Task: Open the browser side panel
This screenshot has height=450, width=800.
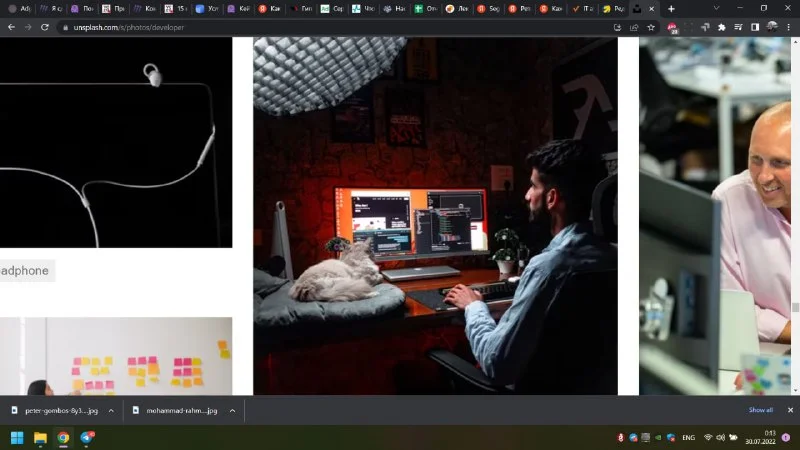Action: [755, 27]
